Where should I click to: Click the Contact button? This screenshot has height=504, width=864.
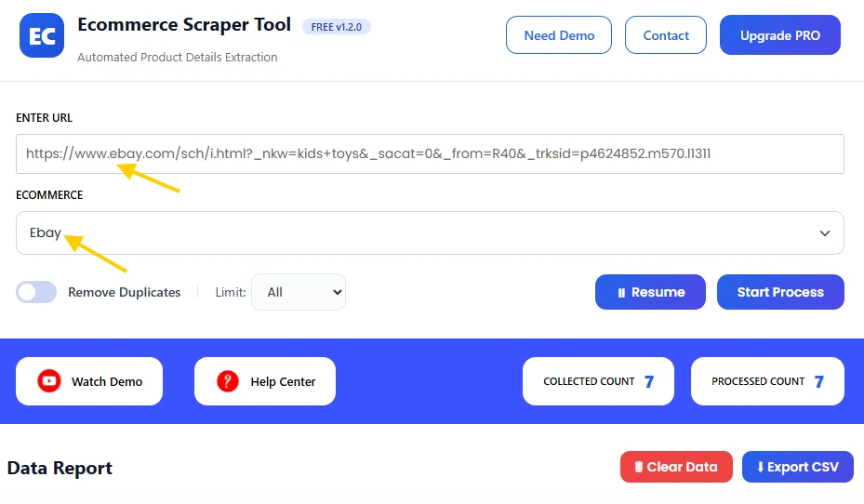(666, 35)
